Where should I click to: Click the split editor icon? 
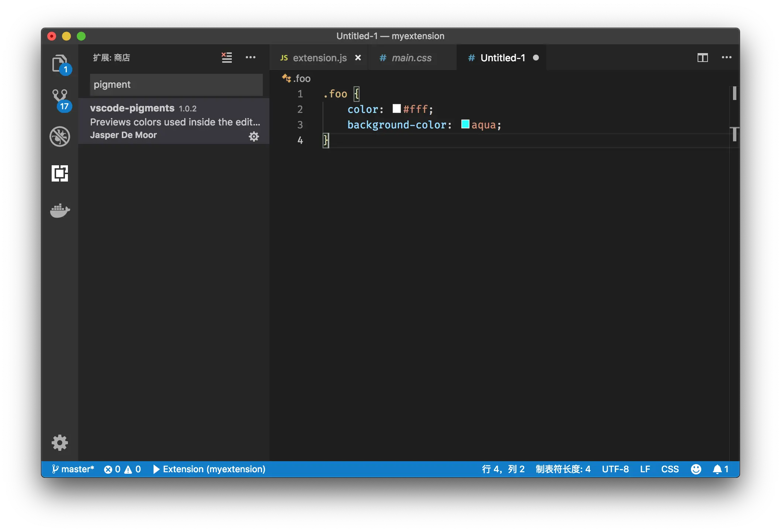tap(702, 58)
